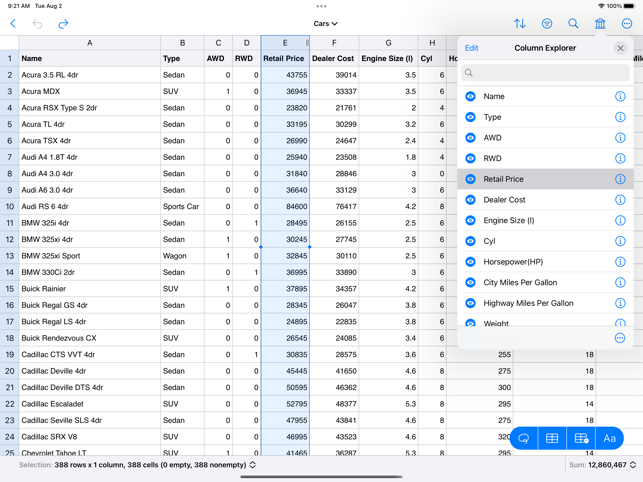Select the 'Engine Size (l)' header cell
The width and height of the screenshot is (643, 482).
point(388,58)
